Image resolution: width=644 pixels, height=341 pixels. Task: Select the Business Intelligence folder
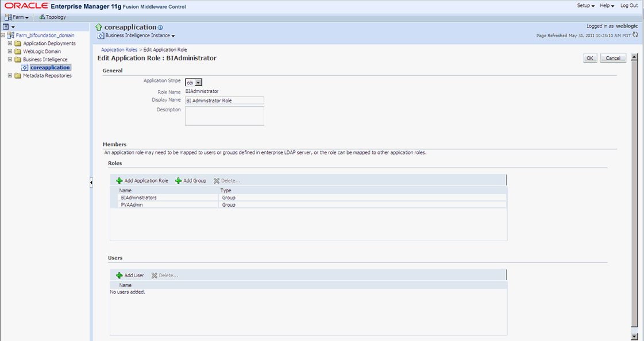[45, 60]
